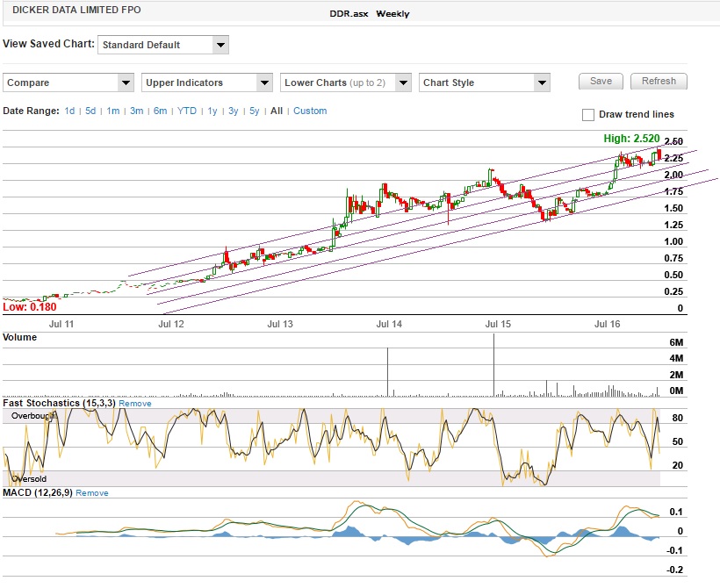Image resolution: width=720 pixels, height=588 pixels.
Task: Click the Fast Stochastics (15,3,3) title
Action: [x=59, y=403]
